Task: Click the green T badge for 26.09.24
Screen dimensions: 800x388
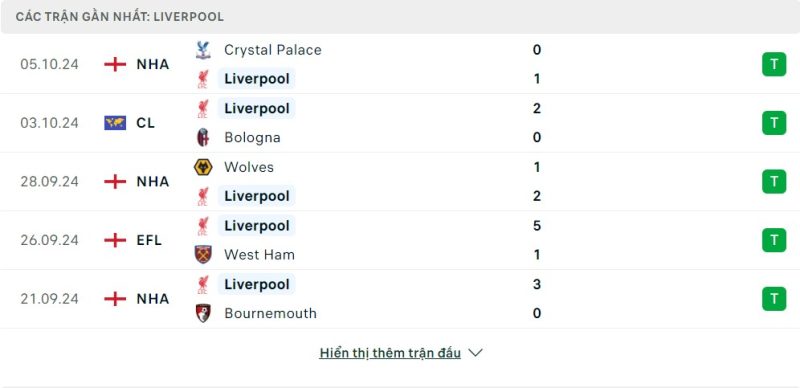Action: click(x=774, y=240)
